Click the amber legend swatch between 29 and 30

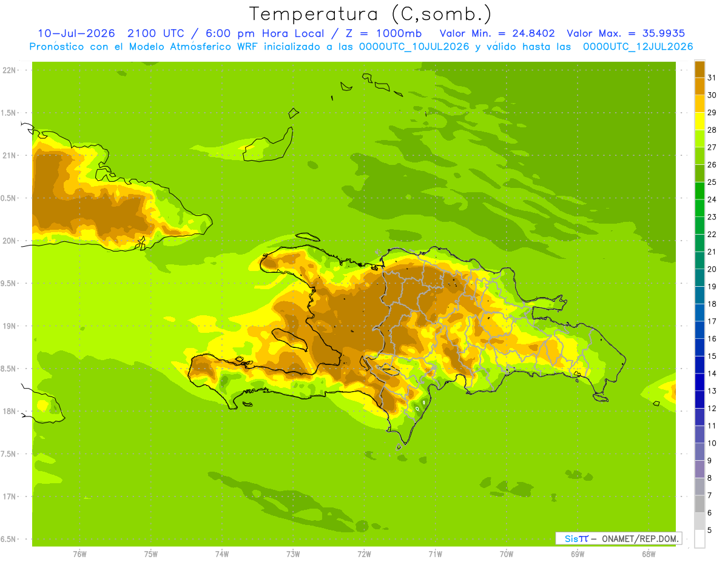699,104
